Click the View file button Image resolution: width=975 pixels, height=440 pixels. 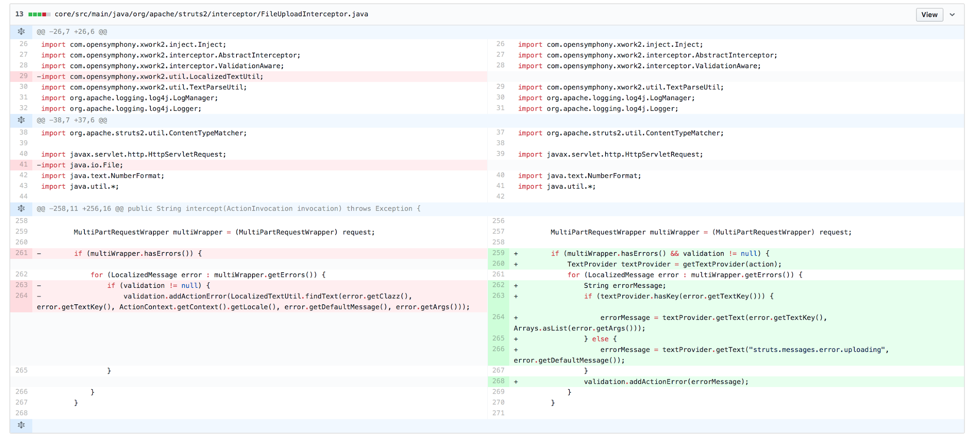click(928, 14)
